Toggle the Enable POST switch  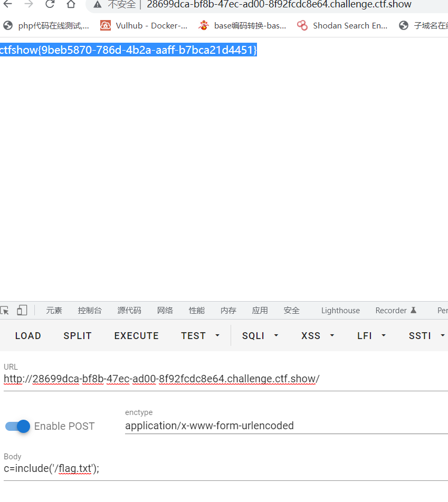[x=17, y=426]
